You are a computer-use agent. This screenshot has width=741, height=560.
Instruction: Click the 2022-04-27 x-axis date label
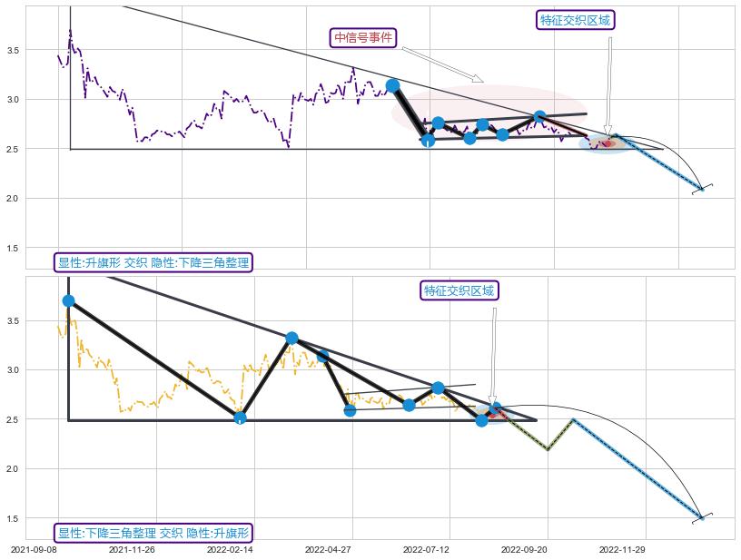(x=328, y=549)
